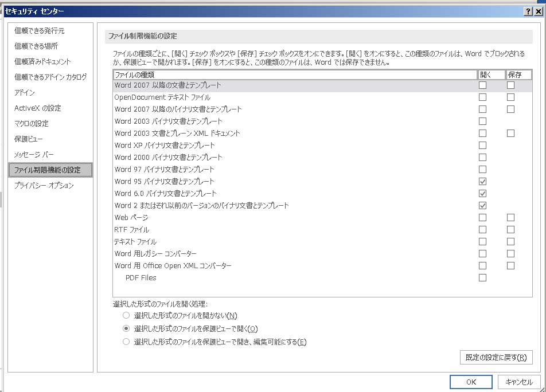Click 既定の設定に戻す button
This screenshot has height=392, width=546.
coord(496,357)
